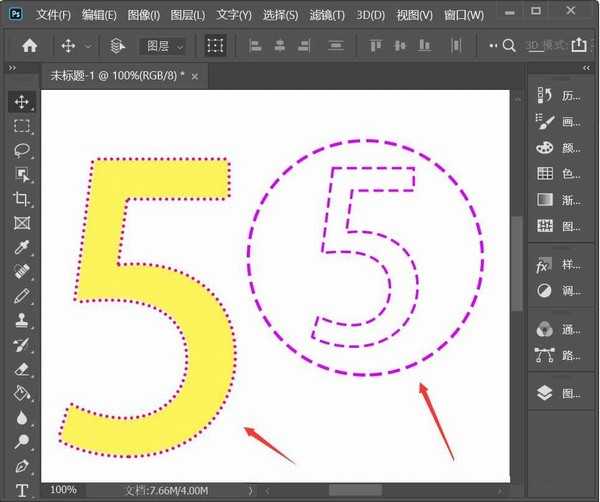
Task: Click the 100% zoom level field
Action: coord(63,490)
